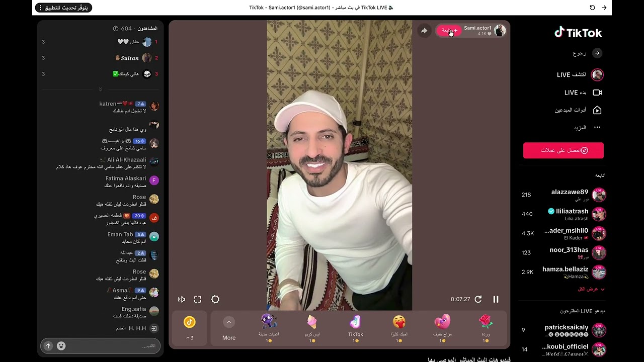Click Asma chat username
644x362 pixels.
(119, 290)
